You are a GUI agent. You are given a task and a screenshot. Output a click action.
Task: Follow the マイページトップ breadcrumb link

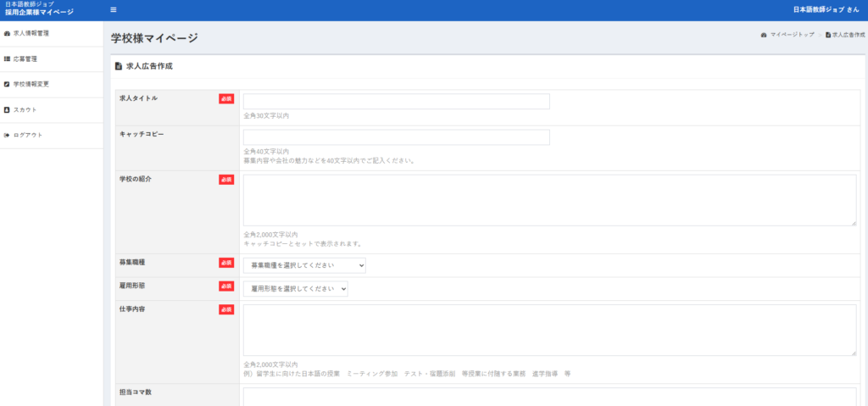(792, 36)
